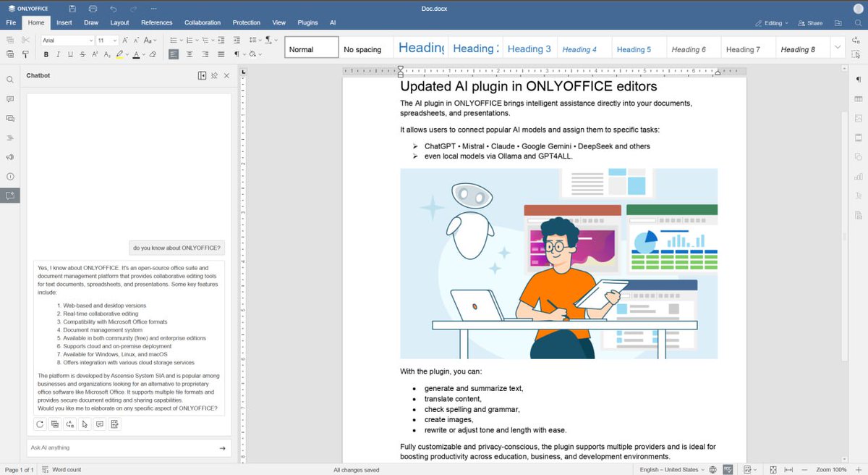Set paragraph alignment to justified
This screenshot has height=475, width=868.
tap(220, 54)
